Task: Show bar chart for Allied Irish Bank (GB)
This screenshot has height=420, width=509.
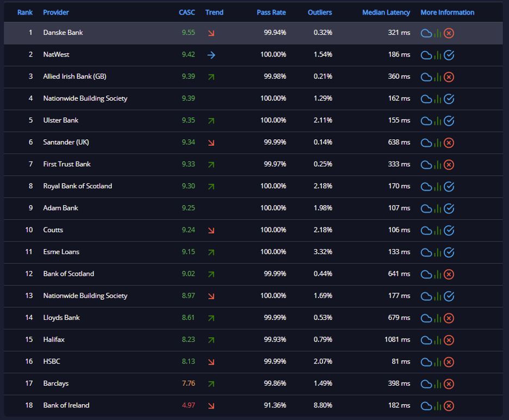Action: 438,77
